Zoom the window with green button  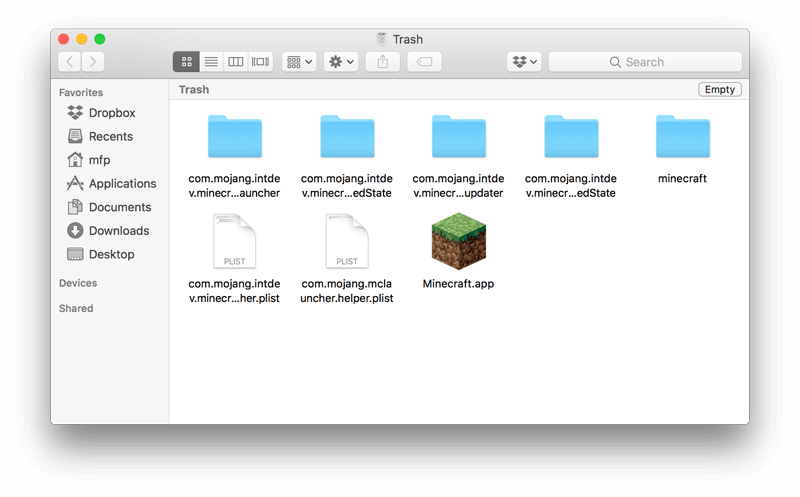[100, 39]
